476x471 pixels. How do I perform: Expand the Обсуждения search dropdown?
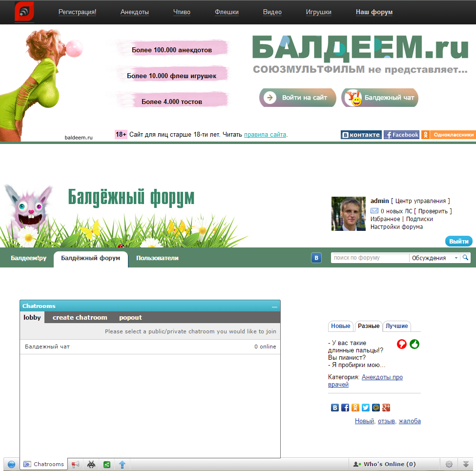click(435, 258)
